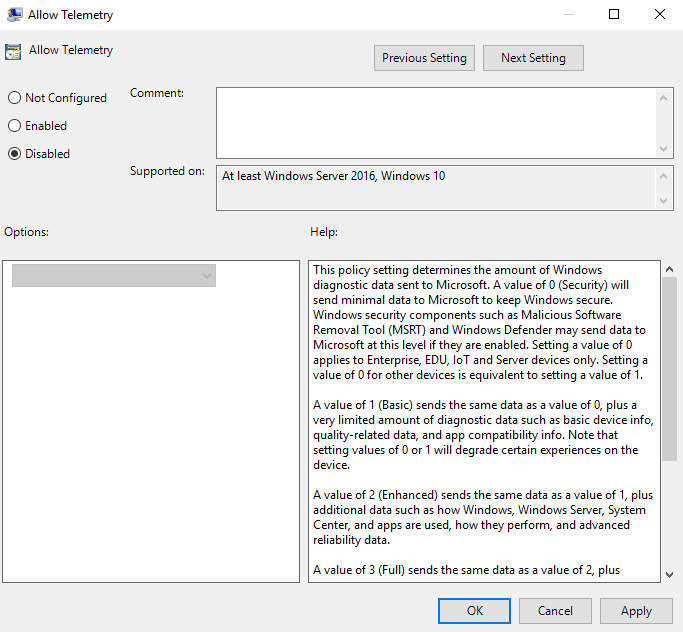Click the Help pane scroll down arrow
This screenshot has width=683, height=632.
point(669,575)
